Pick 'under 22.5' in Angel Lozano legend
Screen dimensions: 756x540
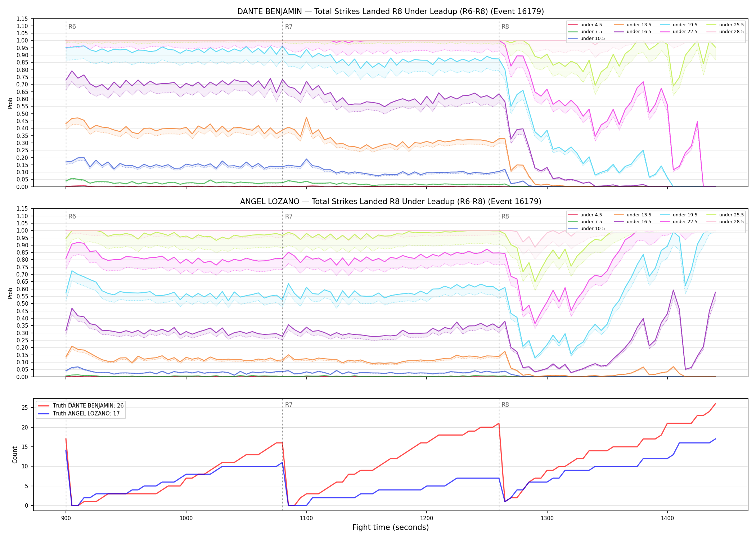click(679, 222)
